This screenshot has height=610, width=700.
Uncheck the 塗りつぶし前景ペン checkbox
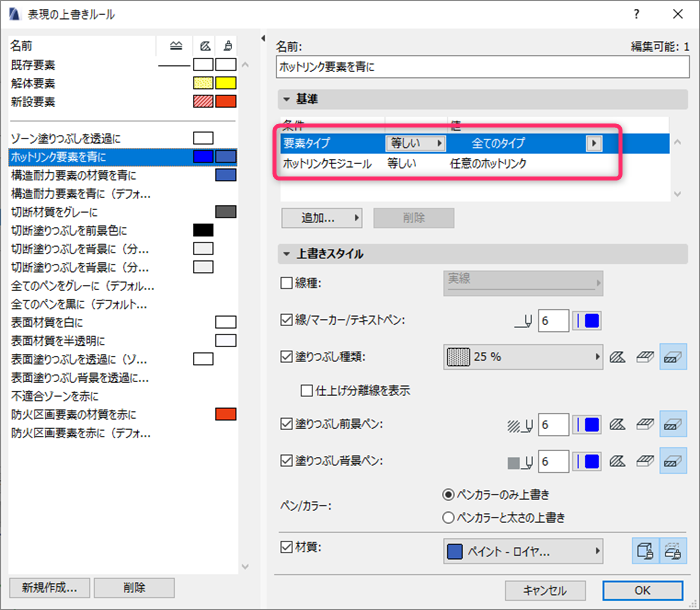click(x=286, y=424)
